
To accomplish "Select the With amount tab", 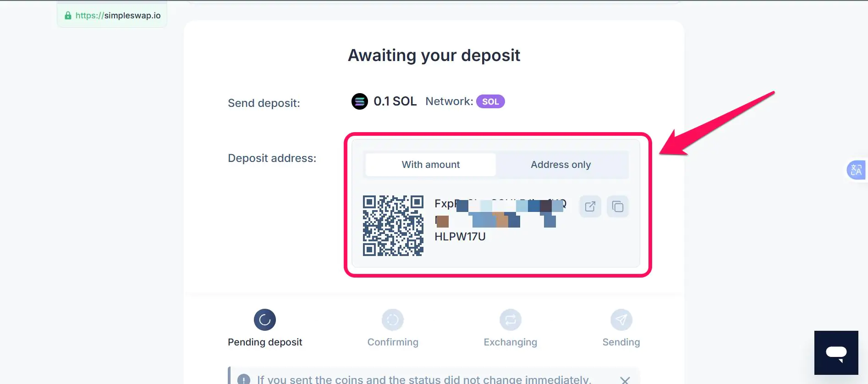I will (430, 164).
